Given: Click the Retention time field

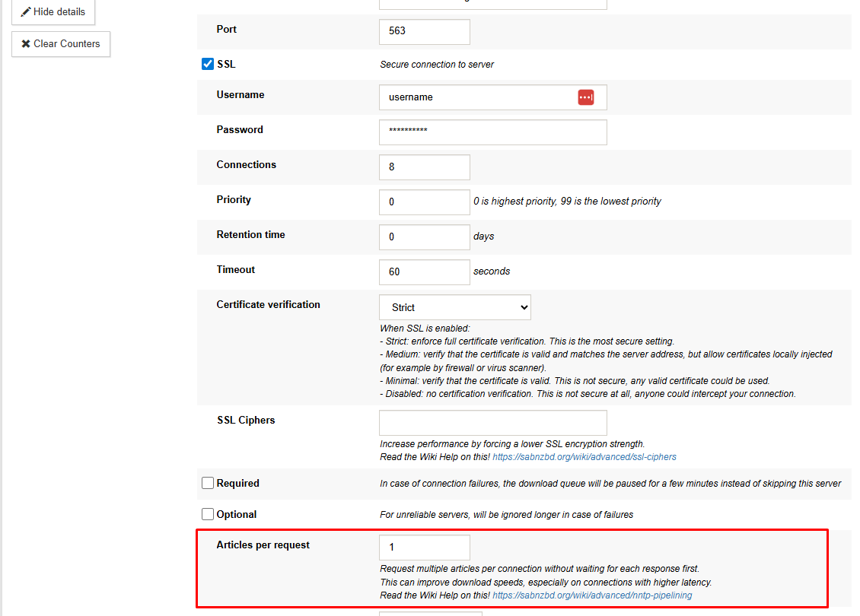Looking at the screenshot, I should (424, 237).
